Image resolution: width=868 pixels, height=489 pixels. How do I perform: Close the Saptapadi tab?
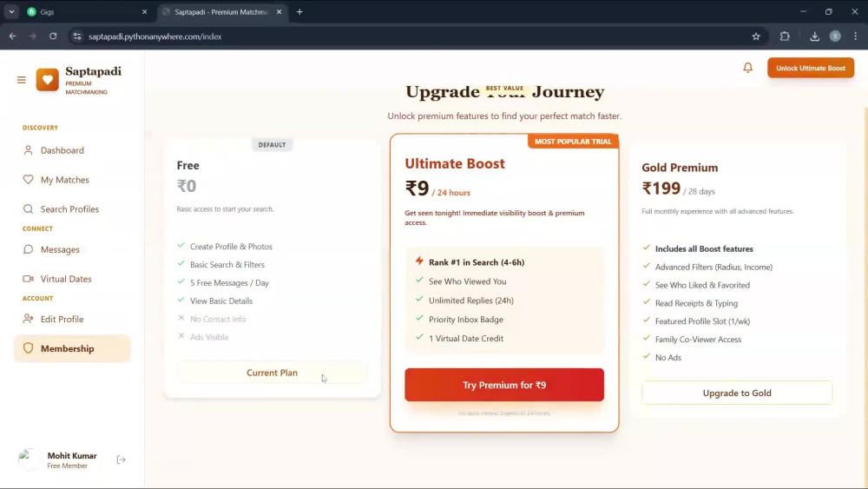point(279,11)
